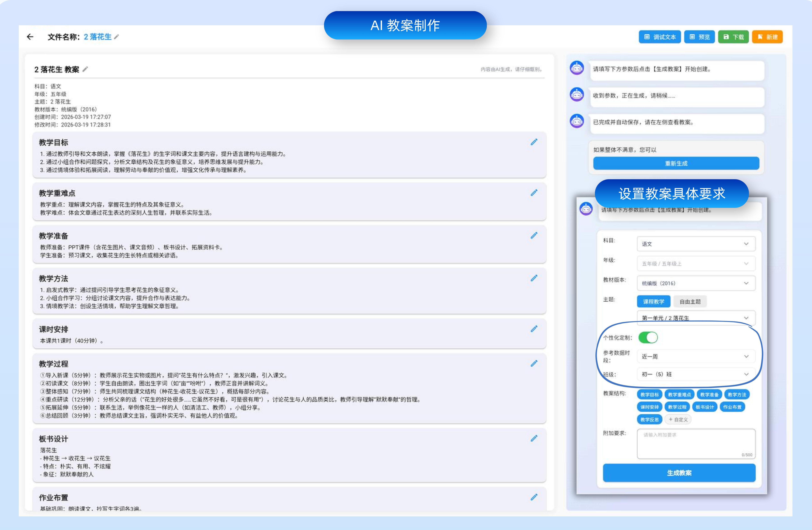Screen dimensions: 812x530
Task: Click 重新生成 to regenerate the lesson plan
Action: tap(676, 163)
